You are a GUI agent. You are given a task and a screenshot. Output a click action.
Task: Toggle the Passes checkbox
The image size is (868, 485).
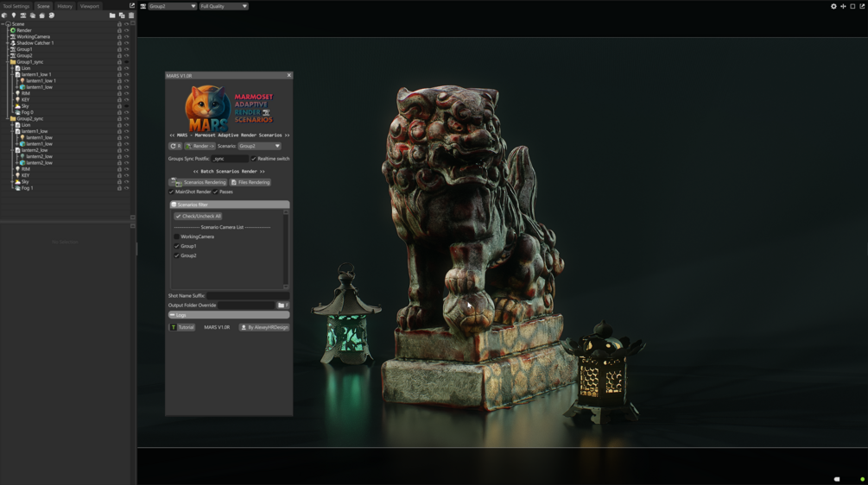[x=215, y=192]
